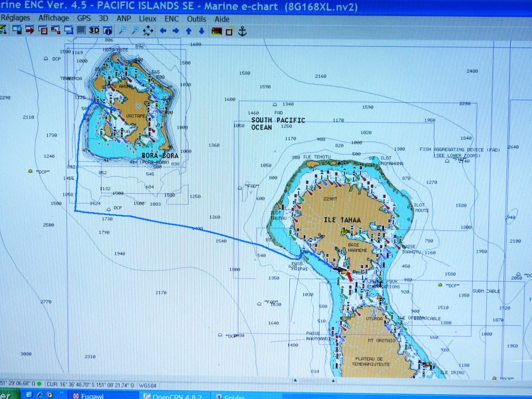
Task: Open the Outils menu
Action: click(x=196, y=19)
